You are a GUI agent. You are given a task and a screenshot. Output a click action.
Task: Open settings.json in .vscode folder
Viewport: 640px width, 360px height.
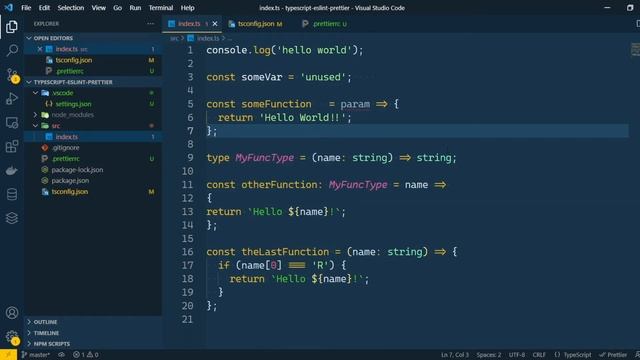[x=73, y=104]
